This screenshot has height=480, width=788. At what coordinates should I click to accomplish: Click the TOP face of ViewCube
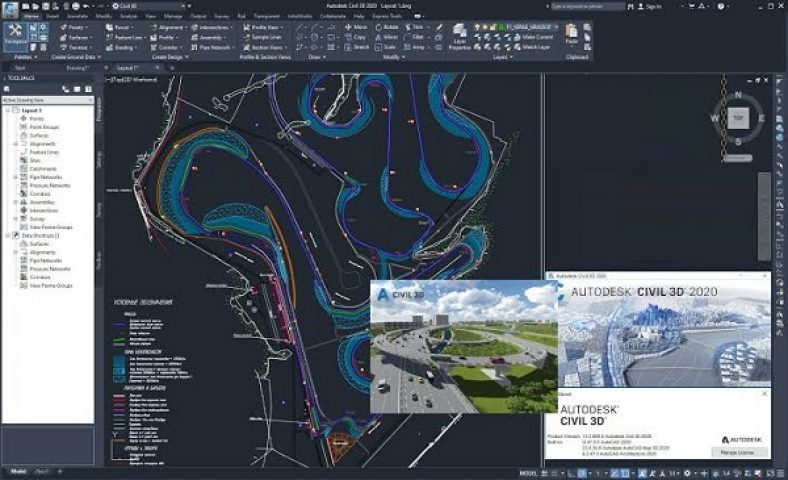738,119
